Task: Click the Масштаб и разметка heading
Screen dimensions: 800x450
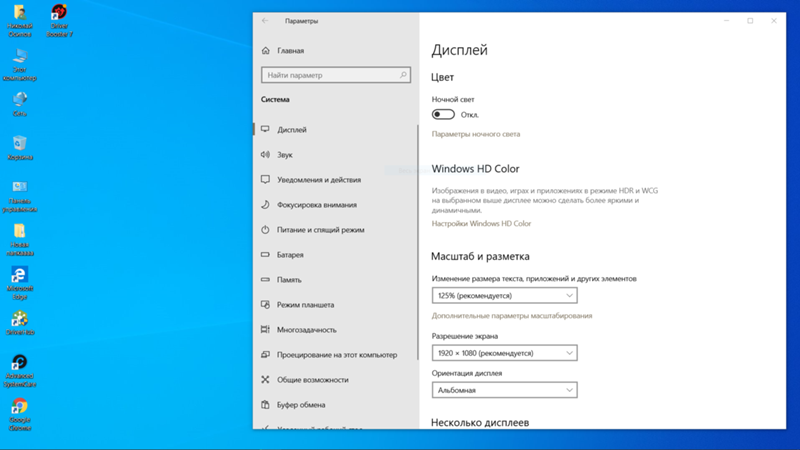Action: 480,256
